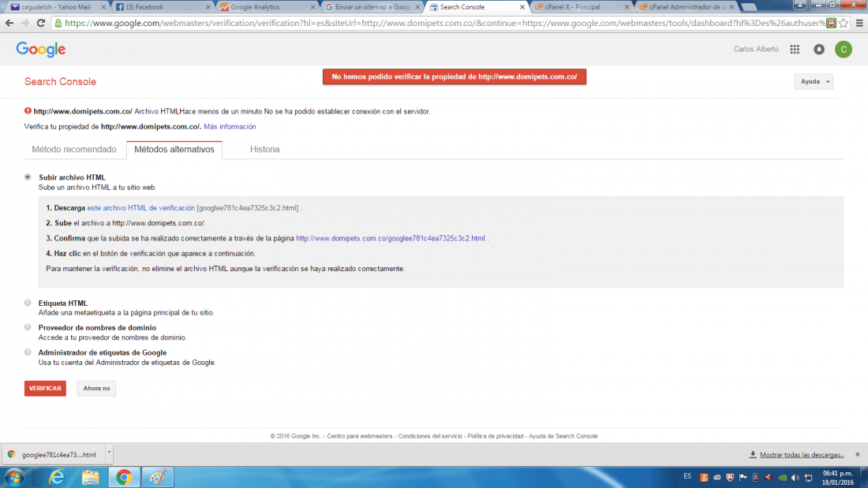Screen dimensions: 868x488
Task: Select Administrador de etiquetas de Google option
Action: (x=28, y=352)
